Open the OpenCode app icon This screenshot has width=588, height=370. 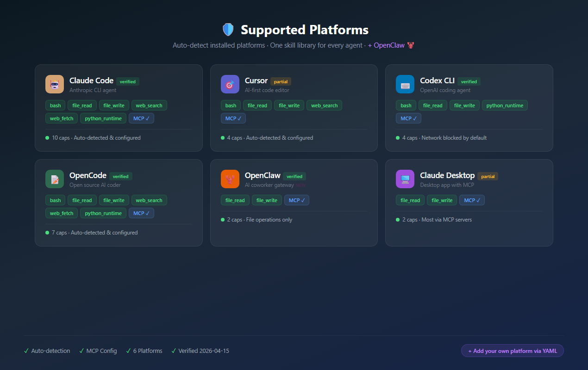point(54,179)
